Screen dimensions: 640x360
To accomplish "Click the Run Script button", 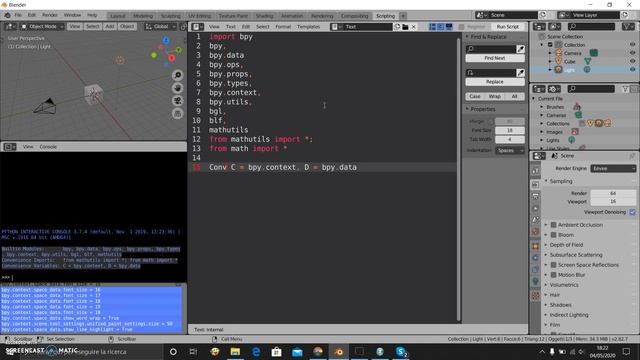I will [x=507, y=27].
